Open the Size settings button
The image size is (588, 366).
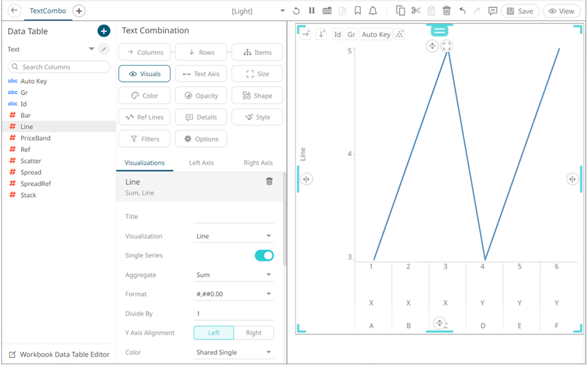257,74
